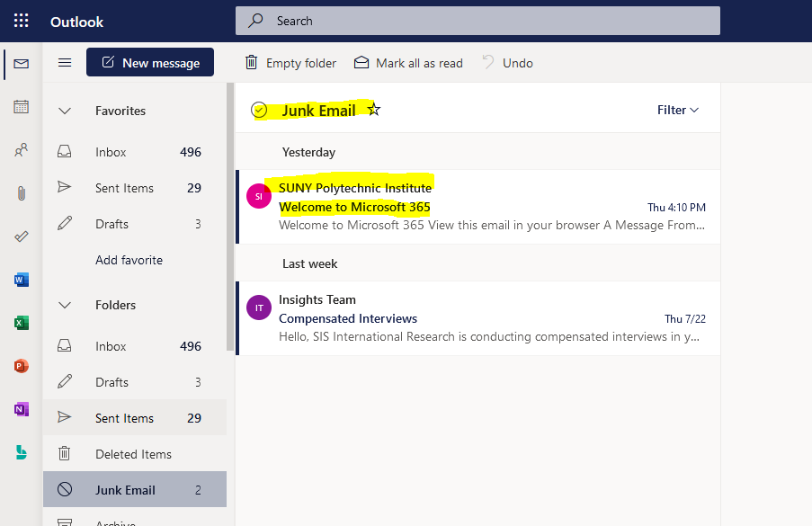
Task: Click the SI sender avatar
Action: (259, 196)
